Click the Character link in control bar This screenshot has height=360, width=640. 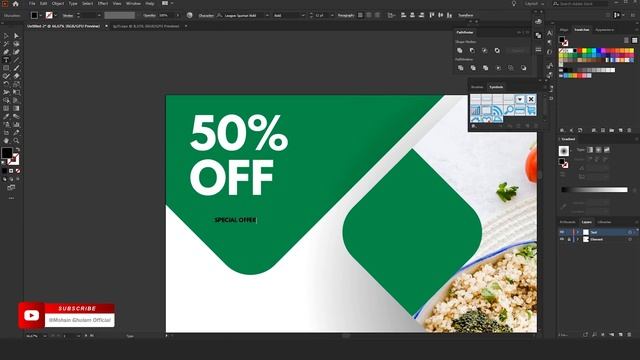[206, 16]
